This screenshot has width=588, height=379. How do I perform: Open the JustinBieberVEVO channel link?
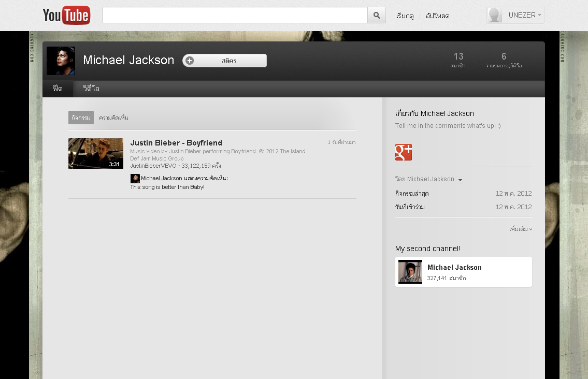pyautogui.click(x=153, y=166)
